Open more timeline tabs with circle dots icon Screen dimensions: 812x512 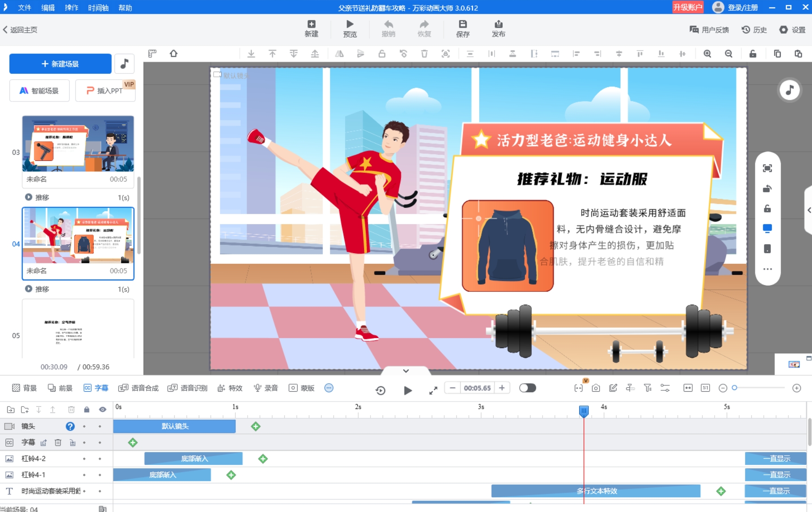[x=329, y=388]
